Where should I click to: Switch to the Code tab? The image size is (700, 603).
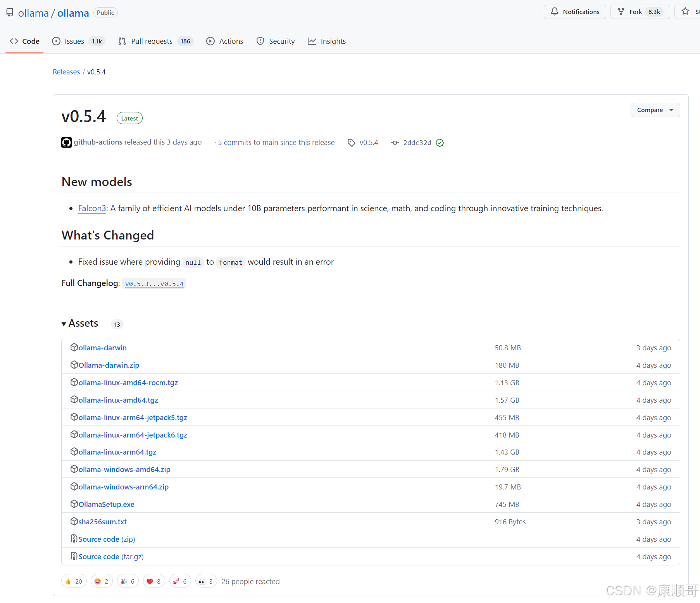point(24,41)
